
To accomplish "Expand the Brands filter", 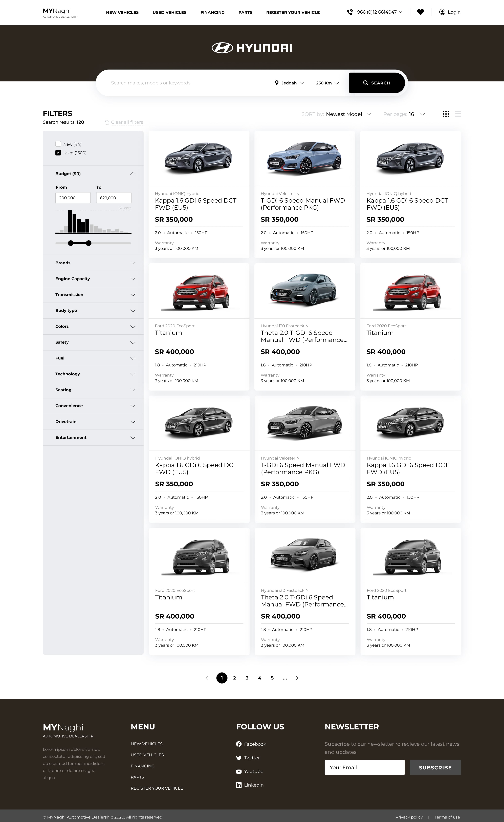I will 93,263.
